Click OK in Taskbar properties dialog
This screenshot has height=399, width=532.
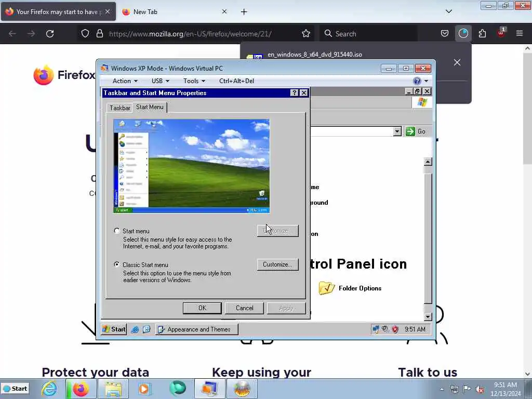202,308
